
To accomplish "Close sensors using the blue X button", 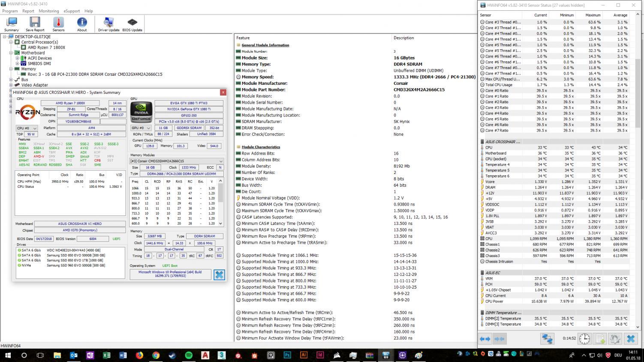I will click(x=631, y=339).
